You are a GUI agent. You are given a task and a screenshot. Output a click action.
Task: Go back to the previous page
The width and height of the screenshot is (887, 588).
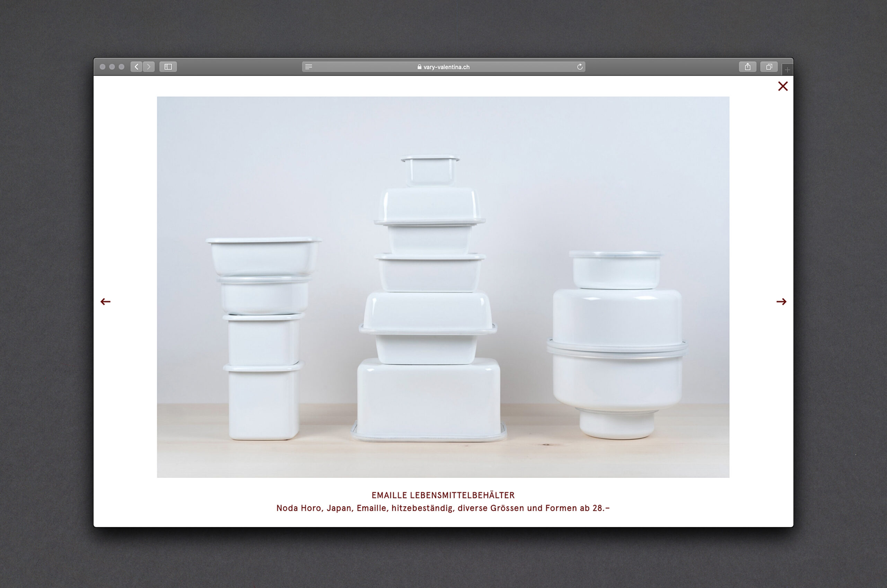coord(136,67)
